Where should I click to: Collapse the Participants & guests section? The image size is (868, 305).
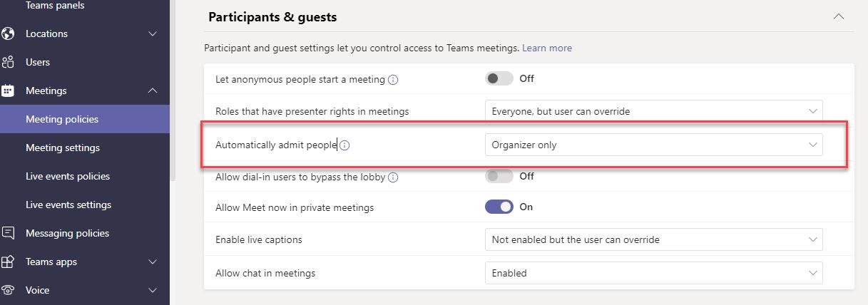coord(839,17)
